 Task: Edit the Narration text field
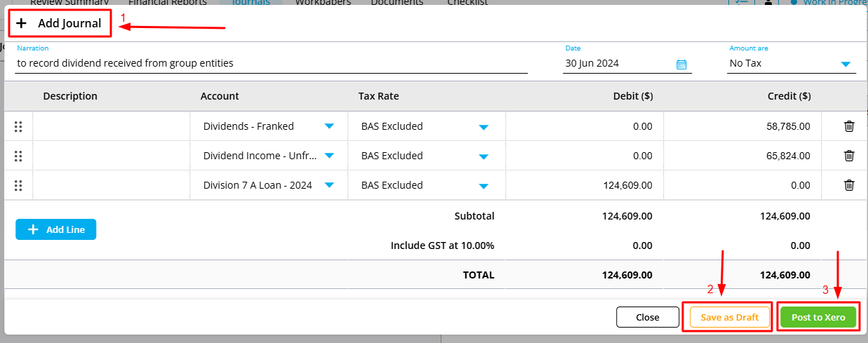click(271, 63)
